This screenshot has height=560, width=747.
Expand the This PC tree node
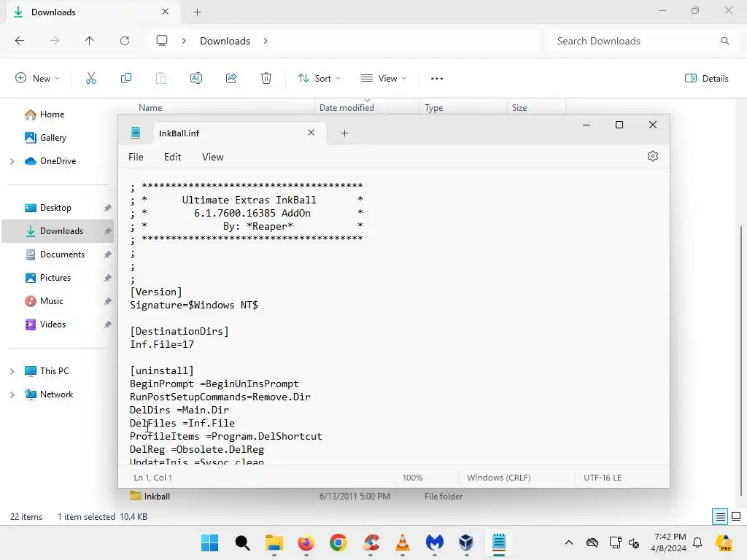pos(12,371)
